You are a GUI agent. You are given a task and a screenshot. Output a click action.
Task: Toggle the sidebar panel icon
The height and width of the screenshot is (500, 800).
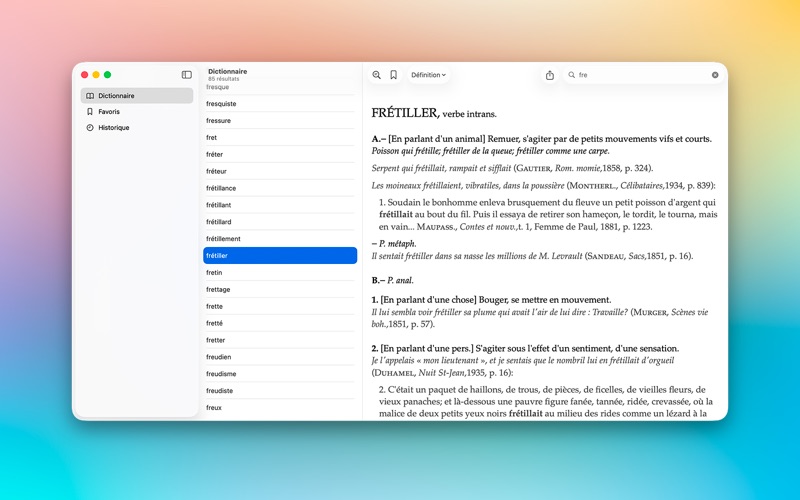[x=187, y=75]
